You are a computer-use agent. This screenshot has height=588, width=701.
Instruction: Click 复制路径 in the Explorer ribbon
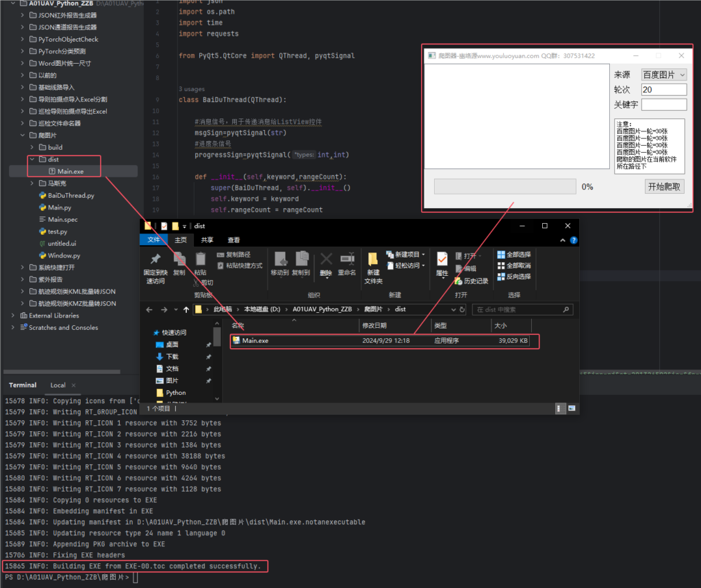234,255
